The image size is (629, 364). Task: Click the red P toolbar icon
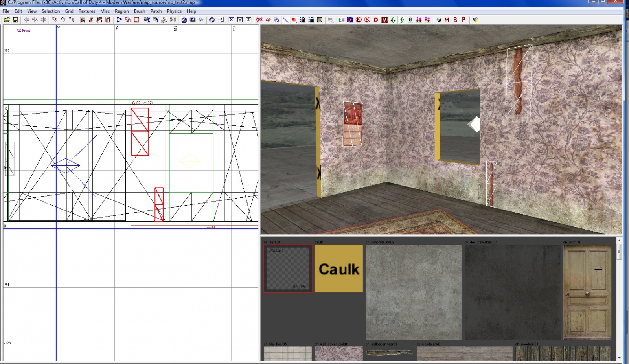(x=464, y=20)
